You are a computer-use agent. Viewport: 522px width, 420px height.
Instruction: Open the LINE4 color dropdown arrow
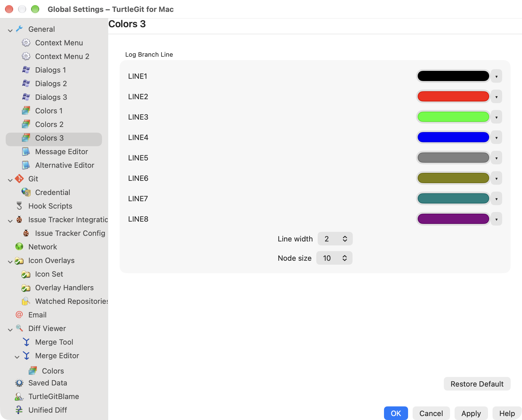[496, 137]
